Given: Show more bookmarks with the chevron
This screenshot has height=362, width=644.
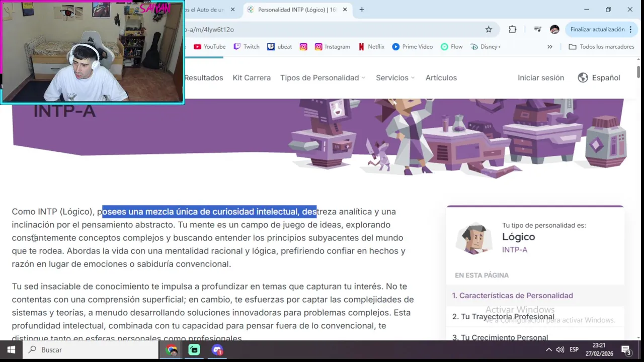Looking at the screenshot, I should [550, 47].
